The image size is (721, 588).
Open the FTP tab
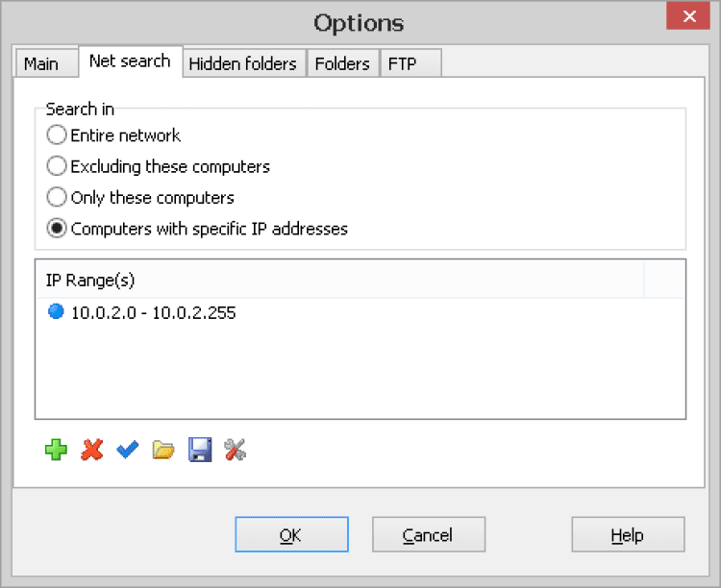coord(402,63)
